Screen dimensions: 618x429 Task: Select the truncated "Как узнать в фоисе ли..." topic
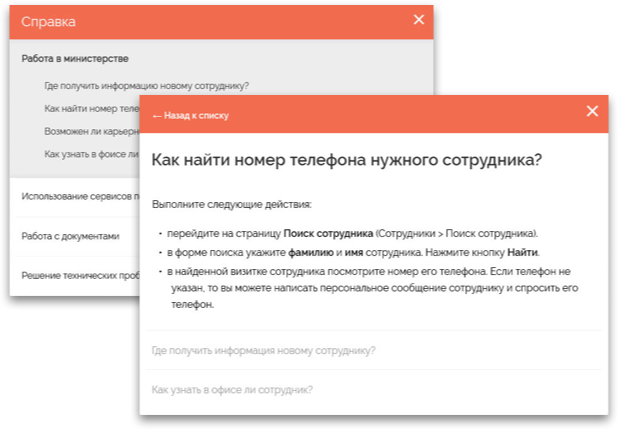coord(92,154)
